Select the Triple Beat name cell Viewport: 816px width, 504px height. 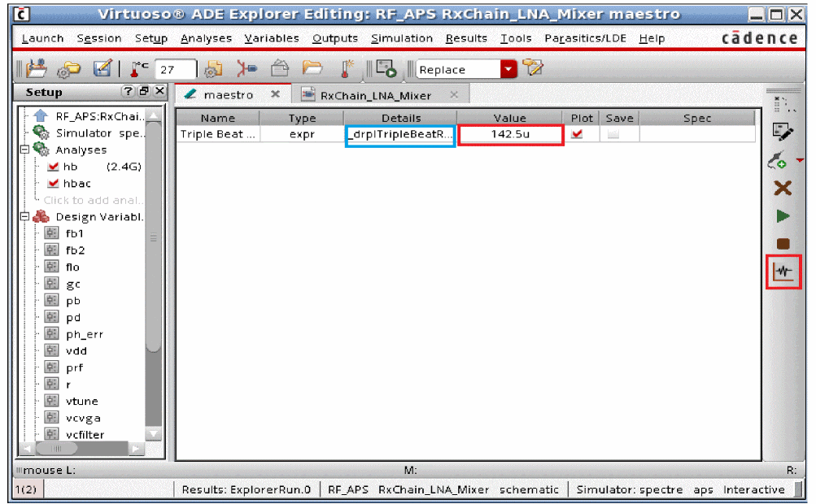tap(217, 134)
